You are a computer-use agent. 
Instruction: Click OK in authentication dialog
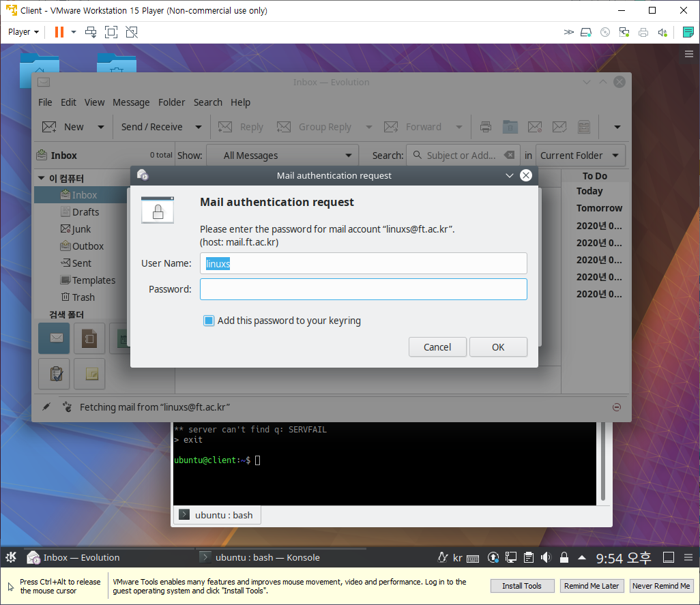coord(498,347)
